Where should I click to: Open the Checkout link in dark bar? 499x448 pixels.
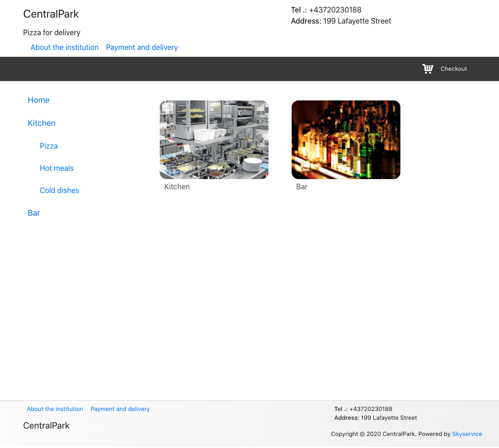[x=453, y=69]
